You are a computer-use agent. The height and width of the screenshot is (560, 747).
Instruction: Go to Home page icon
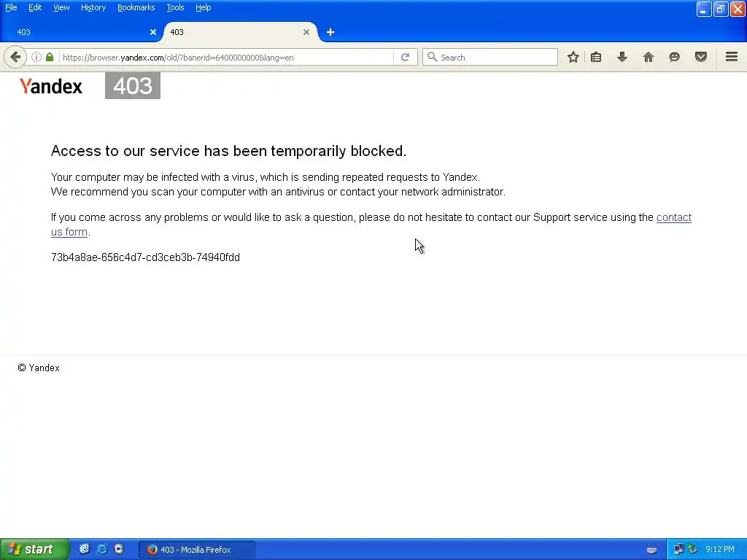[x=649, y=57]
